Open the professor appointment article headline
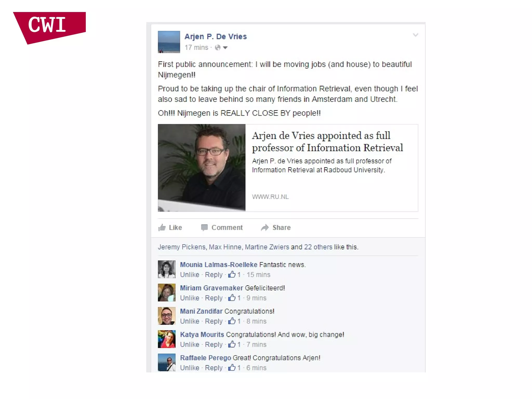 327,142
